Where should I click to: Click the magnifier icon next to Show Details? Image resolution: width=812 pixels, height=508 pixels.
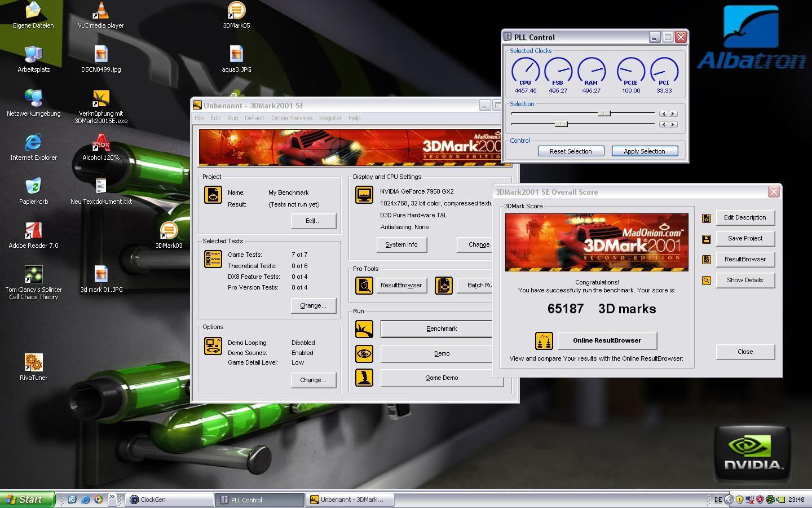[707, 281]
